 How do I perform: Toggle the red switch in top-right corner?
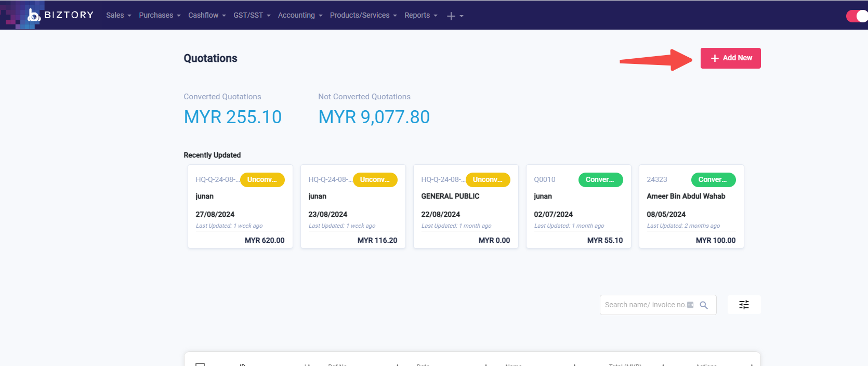pyautogui.click(x=857, y=16)
